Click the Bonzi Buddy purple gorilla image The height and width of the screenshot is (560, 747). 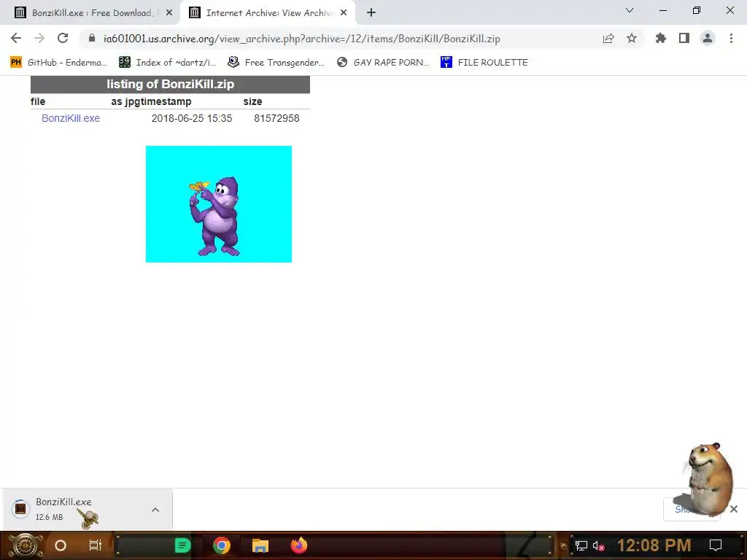219,204
